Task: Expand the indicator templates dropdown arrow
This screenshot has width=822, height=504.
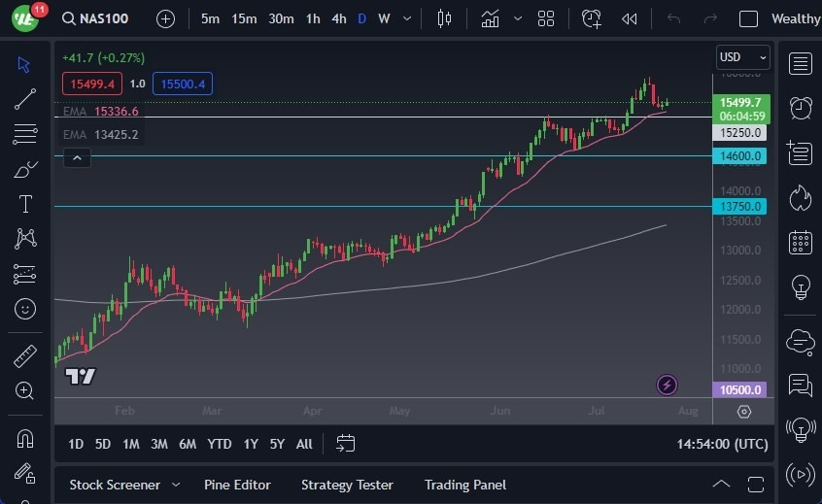Action: (518, 18)
